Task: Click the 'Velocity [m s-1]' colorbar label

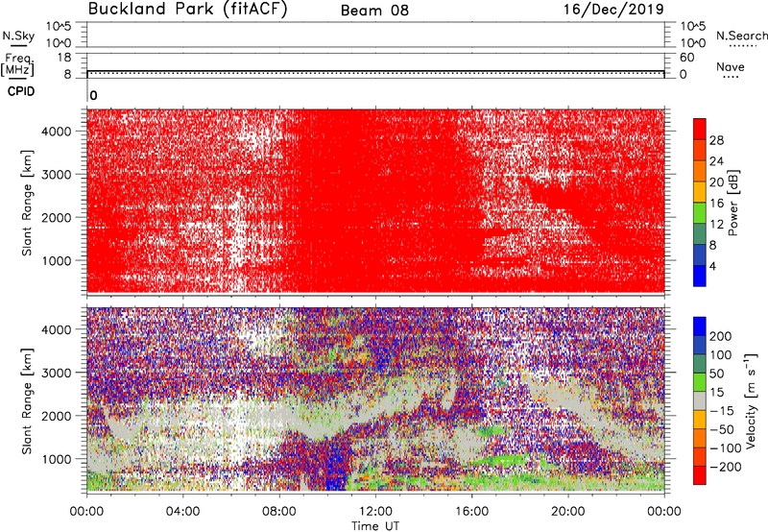Action: click(x=751, y=400)
